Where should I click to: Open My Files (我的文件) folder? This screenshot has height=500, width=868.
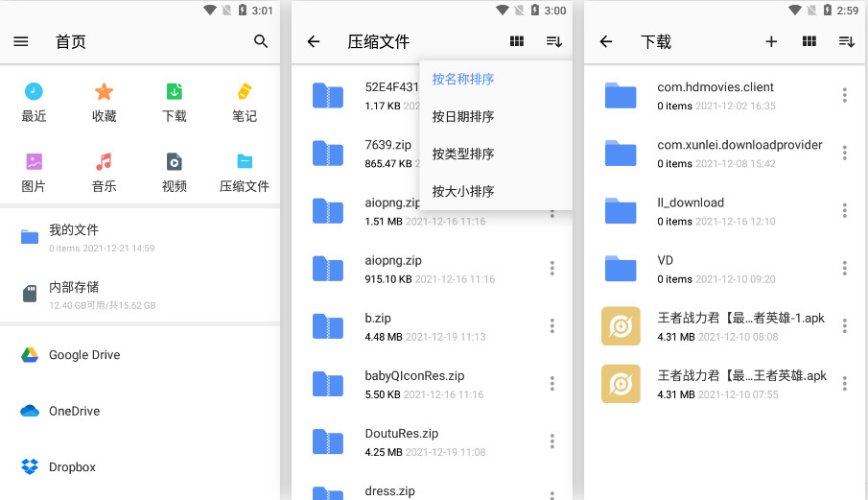tap(140, 238)
